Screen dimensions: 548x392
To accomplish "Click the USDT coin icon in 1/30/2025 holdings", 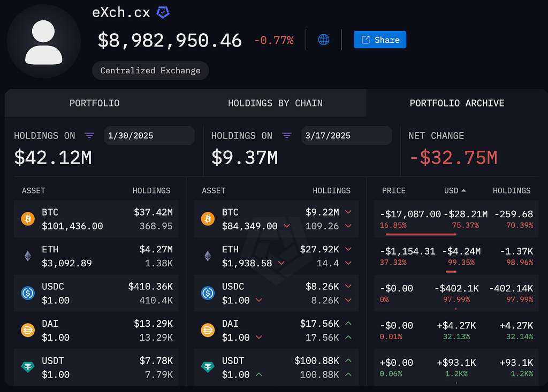I will [28, 367].
